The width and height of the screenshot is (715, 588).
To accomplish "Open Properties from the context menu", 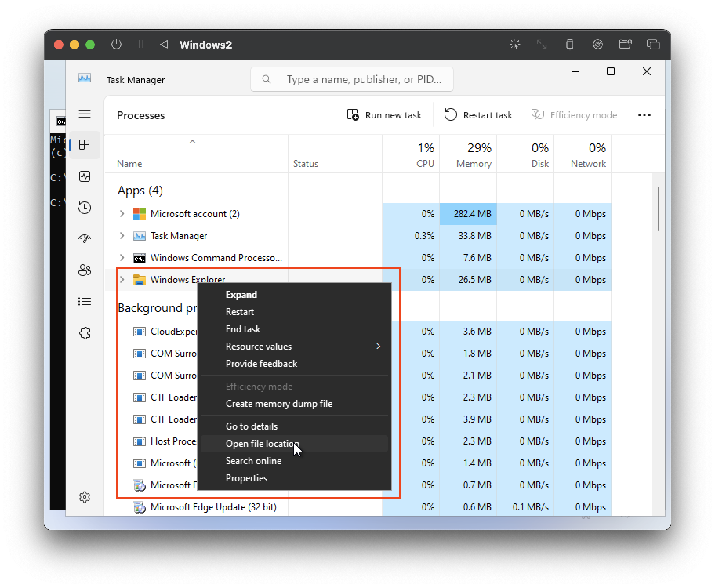I will [294, 478].
